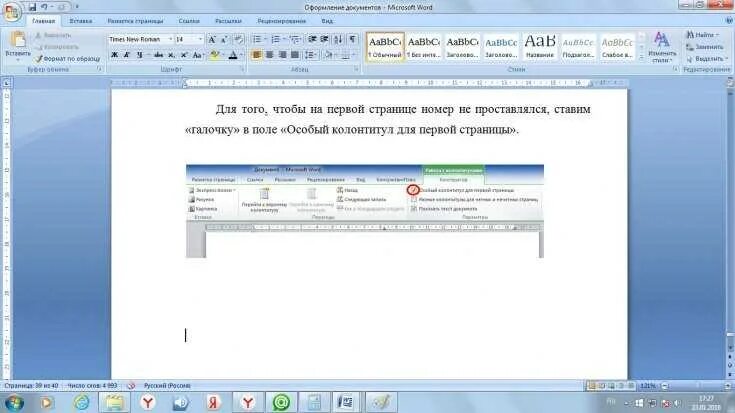Clear all text formatting
Viewport: 735px width, 413px height.
point(239,39)
